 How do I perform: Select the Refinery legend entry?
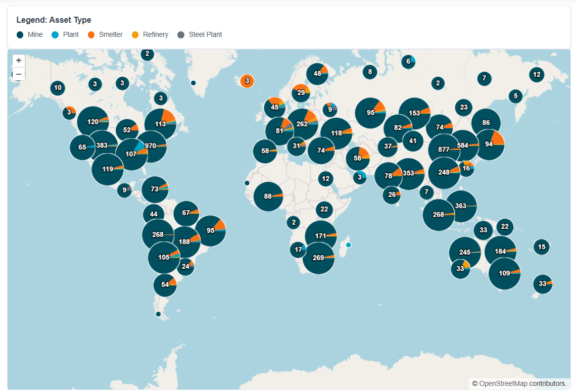150,34
